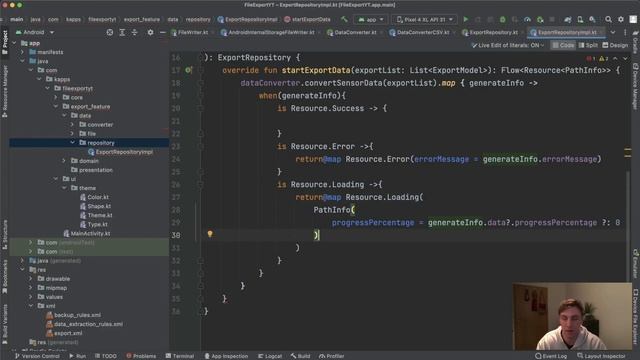The image size is (640, 360).
Task: Switch to FileWriter.kt tab
Action: (190, 32)
